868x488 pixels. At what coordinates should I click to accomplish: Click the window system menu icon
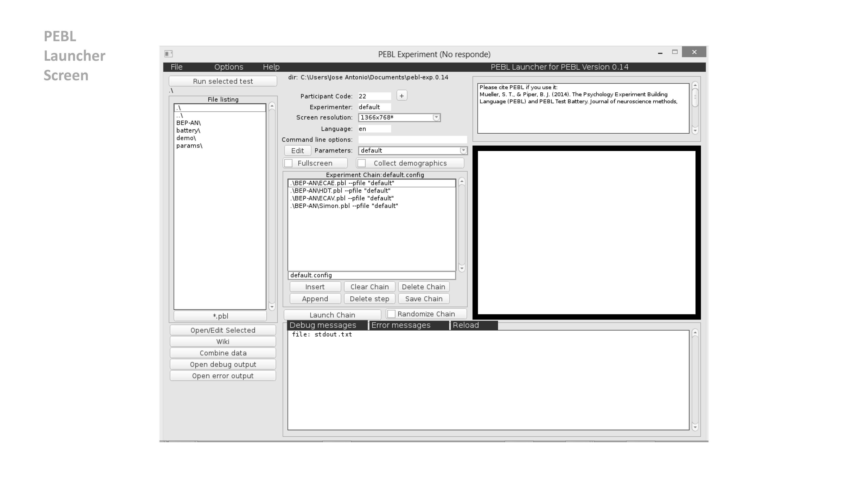[x=168, y=54]
